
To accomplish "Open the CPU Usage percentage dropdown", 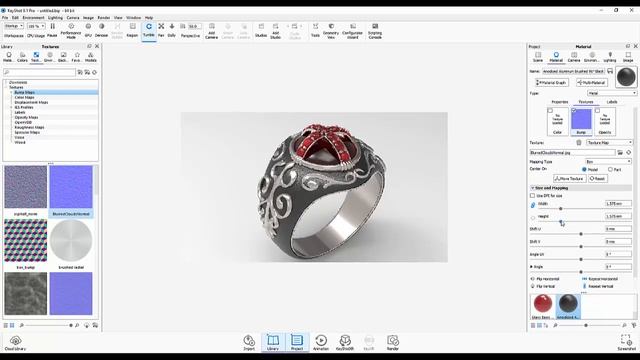I will pyautogui.click(x=36, y=26).
